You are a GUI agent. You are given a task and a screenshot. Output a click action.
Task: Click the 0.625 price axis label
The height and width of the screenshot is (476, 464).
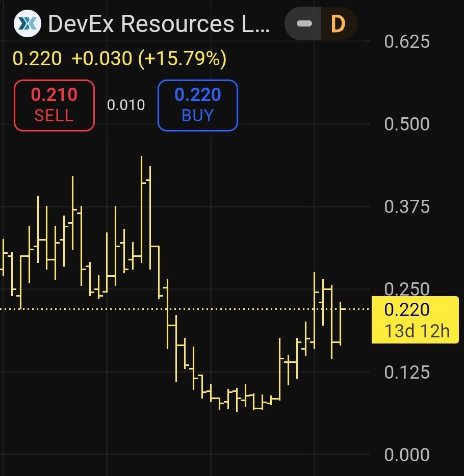407,41
